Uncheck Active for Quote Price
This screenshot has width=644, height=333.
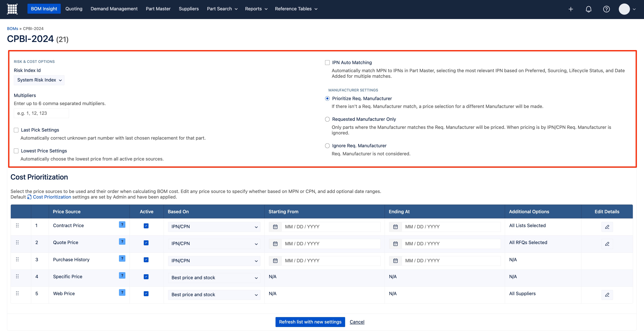point(146,243)
